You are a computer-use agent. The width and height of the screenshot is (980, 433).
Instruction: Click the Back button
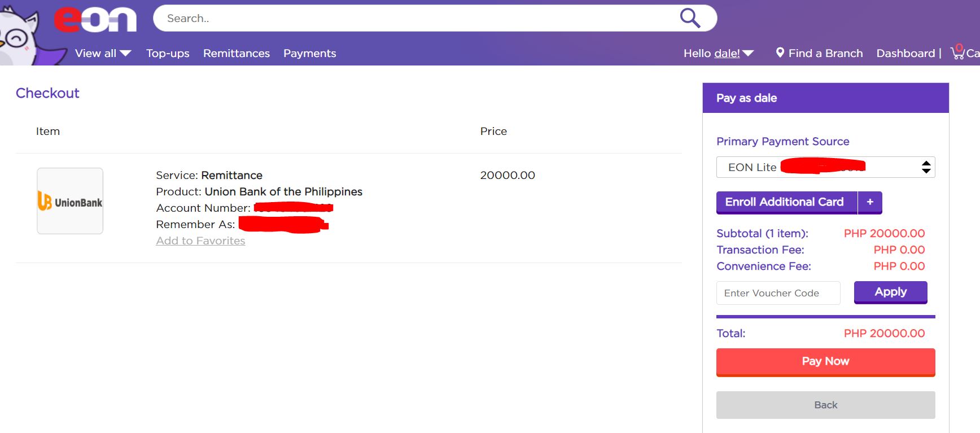825,405
